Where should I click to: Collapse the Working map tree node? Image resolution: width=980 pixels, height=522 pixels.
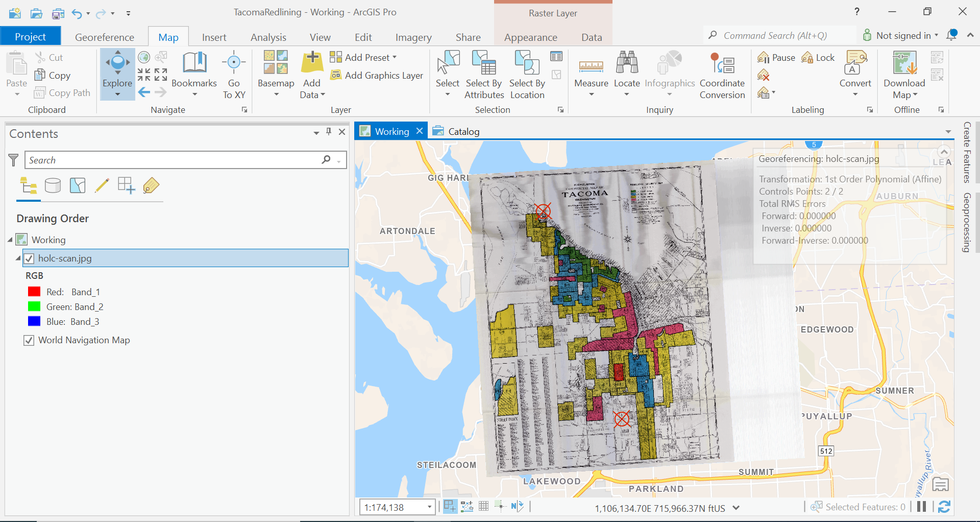[x=10, y=240]
